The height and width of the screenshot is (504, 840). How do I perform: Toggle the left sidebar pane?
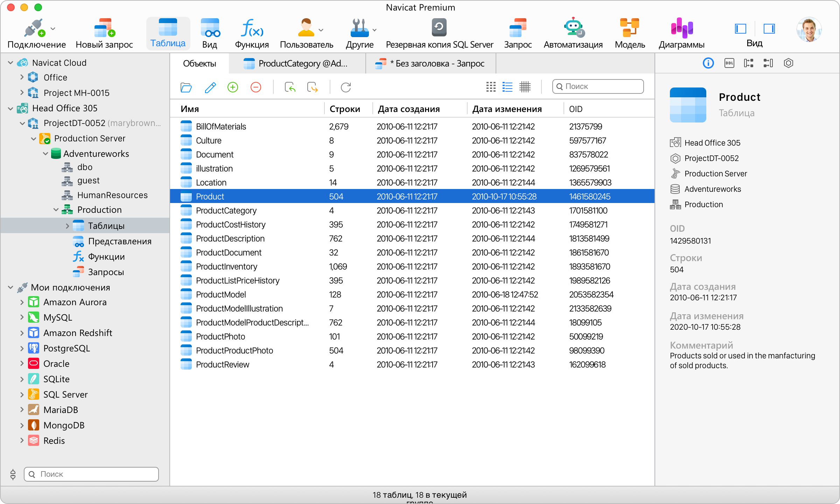(x=741, y=28)
